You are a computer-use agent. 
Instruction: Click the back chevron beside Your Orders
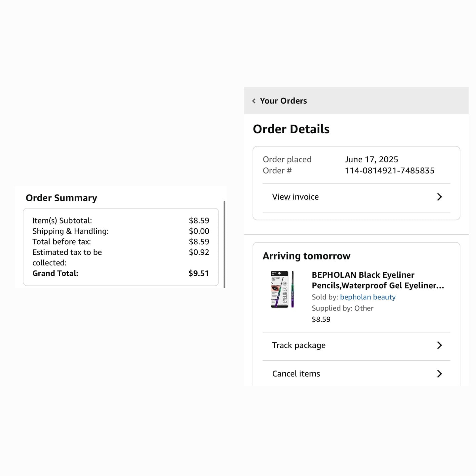tap(254, 101)
